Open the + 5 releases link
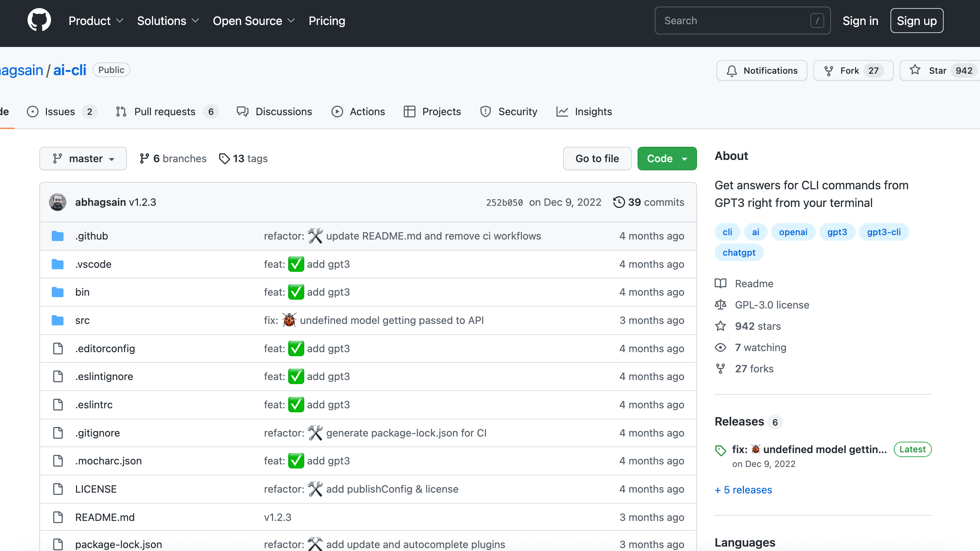 click(743, 490)
